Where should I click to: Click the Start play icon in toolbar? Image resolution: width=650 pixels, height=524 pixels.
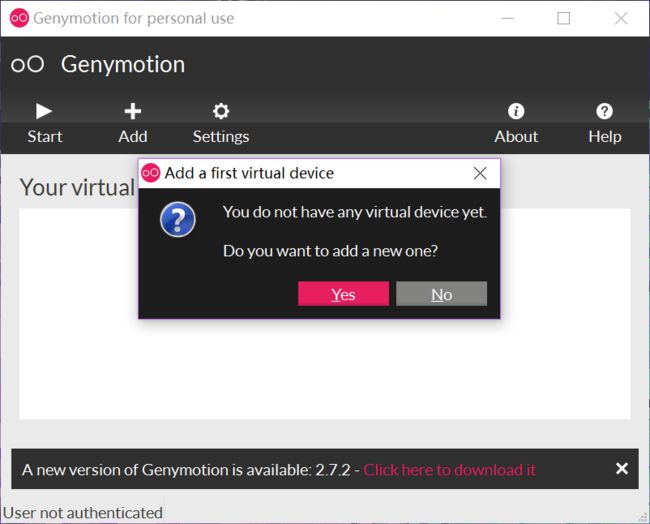tap(44, 111)
